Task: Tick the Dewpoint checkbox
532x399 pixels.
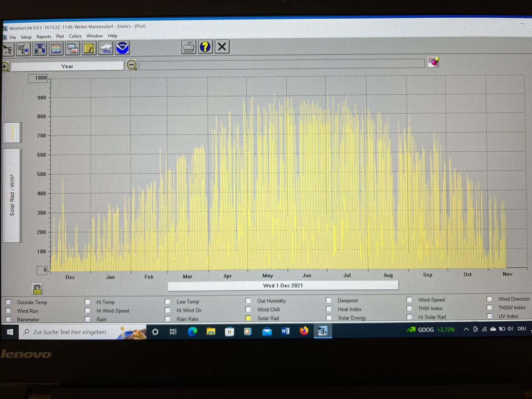Action: pos(329,300)
